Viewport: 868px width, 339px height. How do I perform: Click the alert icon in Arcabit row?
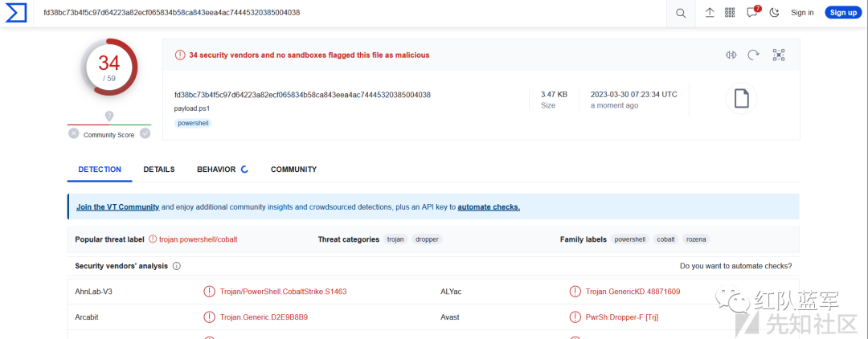point(209,317)
